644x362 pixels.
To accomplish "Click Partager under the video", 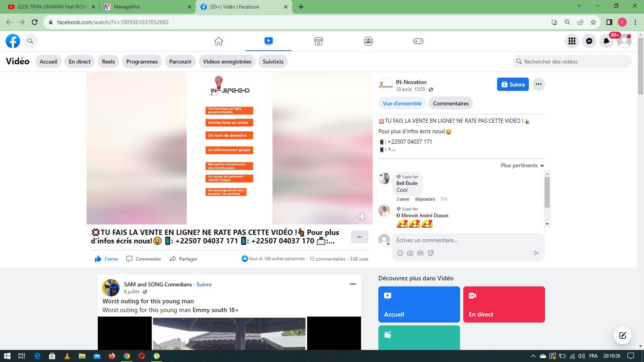I will 184,259.
